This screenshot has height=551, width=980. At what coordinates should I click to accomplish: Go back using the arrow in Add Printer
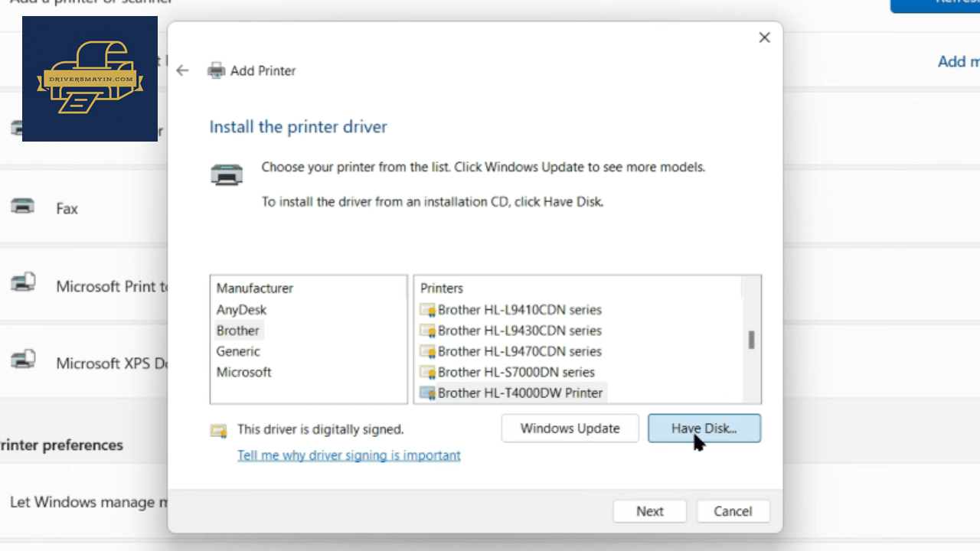tap(182, 70)
